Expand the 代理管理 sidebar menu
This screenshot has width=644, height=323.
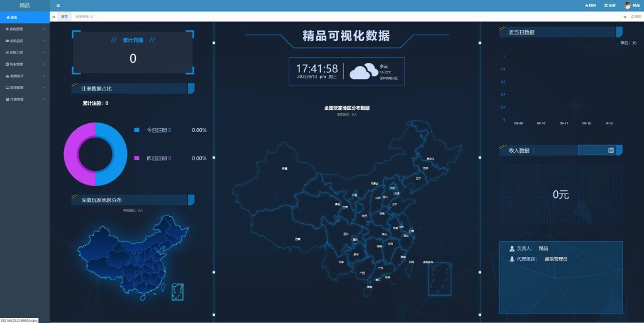click(x=25, y=99)
